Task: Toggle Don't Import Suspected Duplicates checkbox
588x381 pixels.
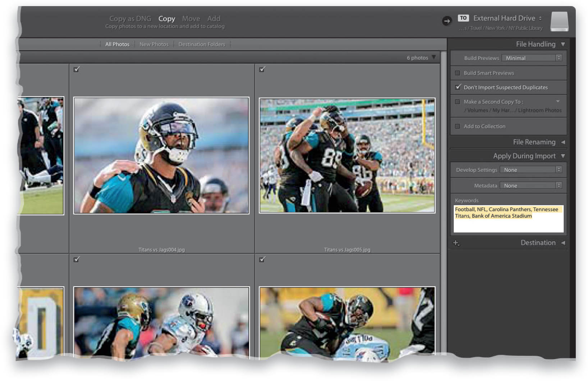Action: (458, 87)
